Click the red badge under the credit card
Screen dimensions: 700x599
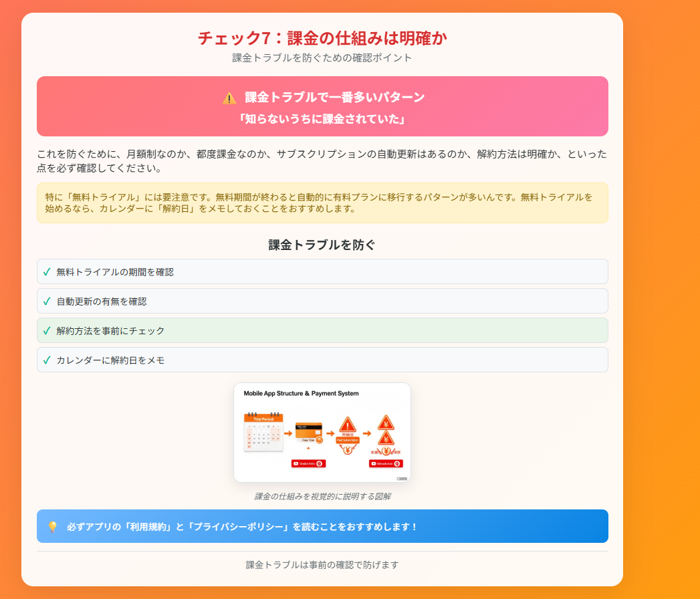[x=309, y=463]
